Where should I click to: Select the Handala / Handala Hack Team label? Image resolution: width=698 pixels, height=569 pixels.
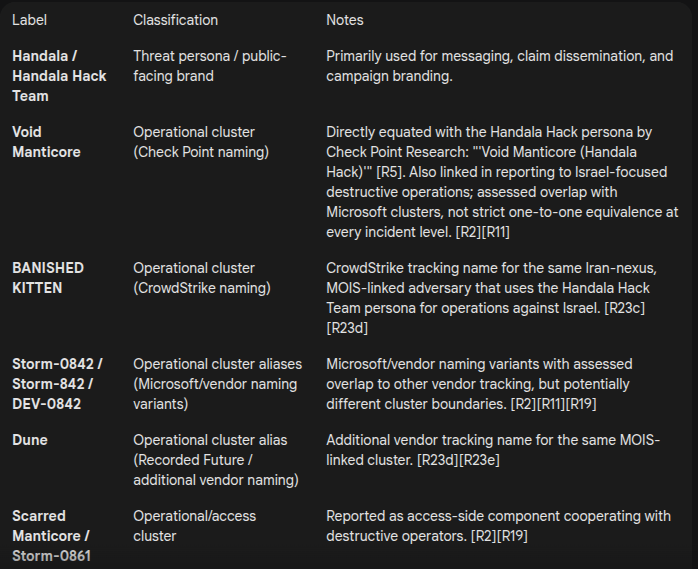pyautogui.click(x=59, y=76)
